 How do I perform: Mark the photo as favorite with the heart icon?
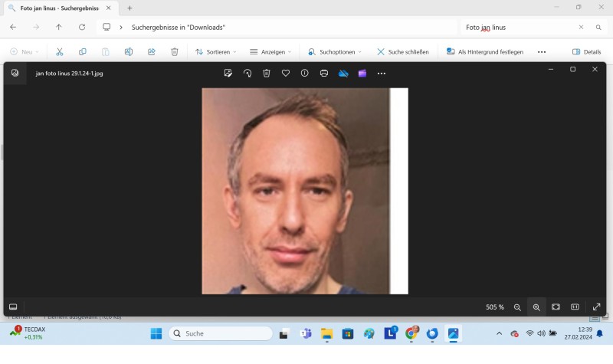coord(286,73)
